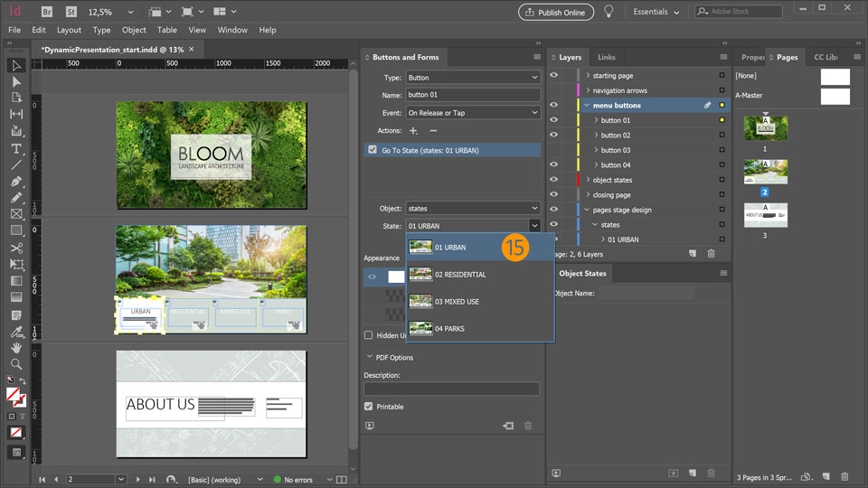Select the Page tool
868x488 pixels.
(x=16, y=98)
